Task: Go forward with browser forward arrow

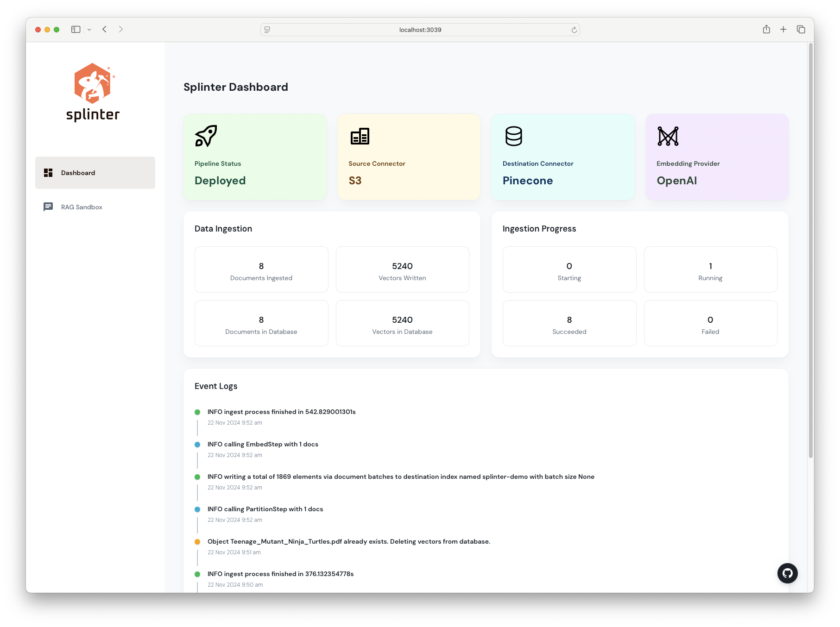Action: tap(121, 29)
